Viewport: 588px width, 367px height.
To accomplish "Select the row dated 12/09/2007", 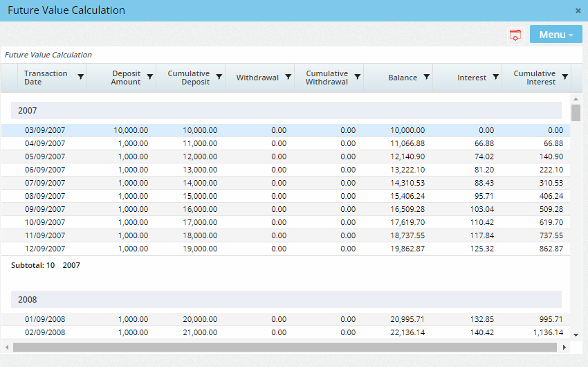I will coord(44,249).
